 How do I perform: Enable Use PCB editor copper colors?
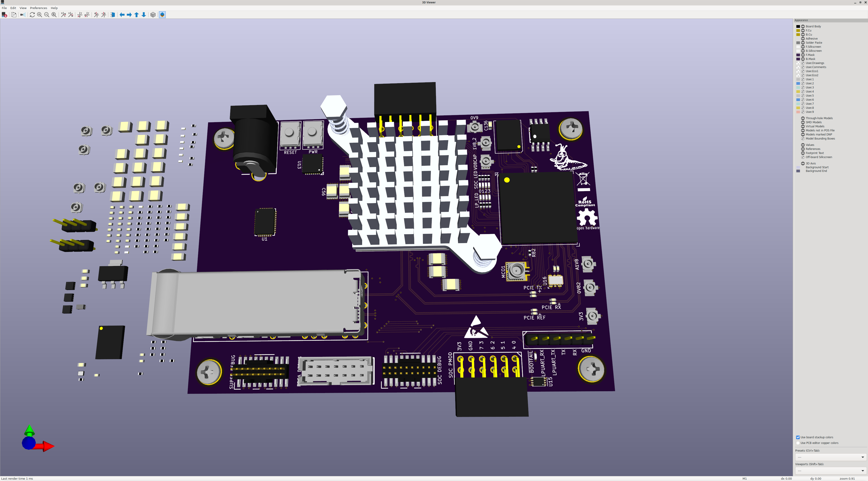tap(798, 443)
